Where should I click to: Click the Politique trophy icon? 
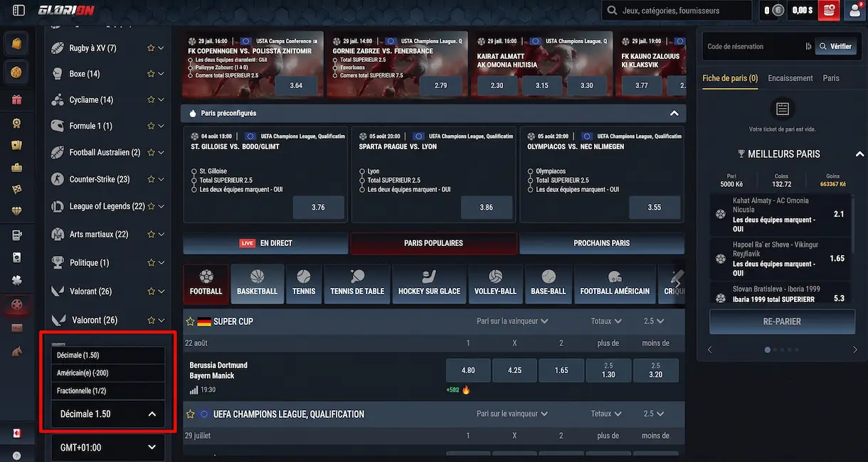click(58, 263)
